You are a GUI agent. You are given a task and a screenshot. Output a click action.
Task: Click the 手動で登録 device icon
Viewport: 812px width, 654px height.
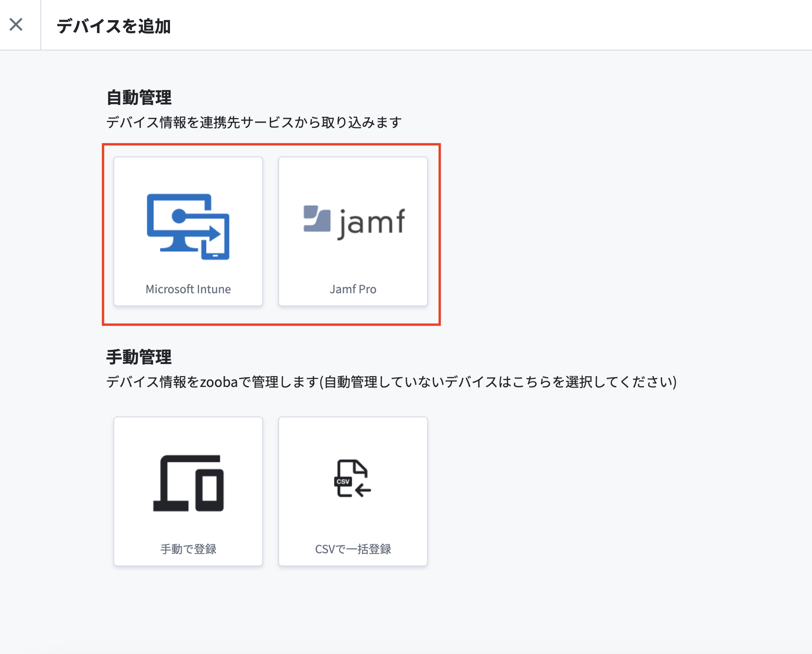coord(188,483)
